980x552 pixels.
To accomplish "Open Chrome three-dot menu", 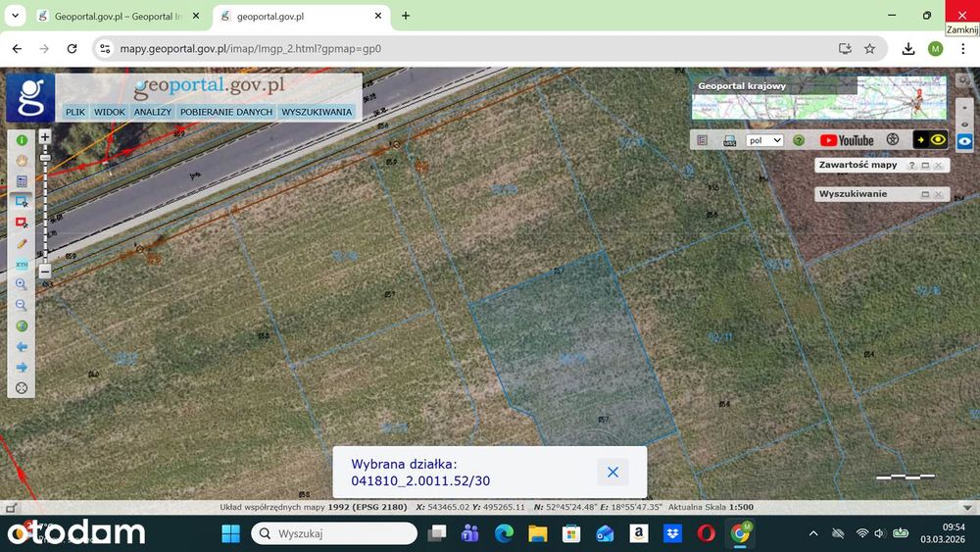I will 962,48.
